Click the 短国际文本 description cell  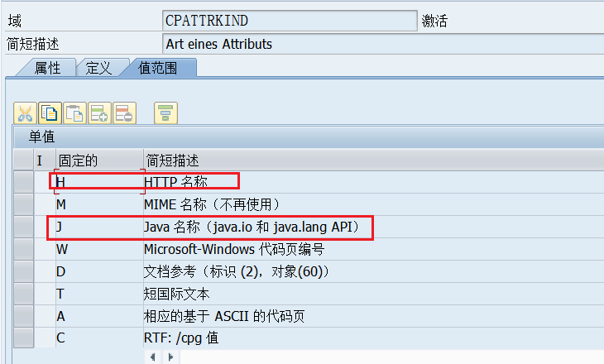pyautogui.click(x=374, y=294)
